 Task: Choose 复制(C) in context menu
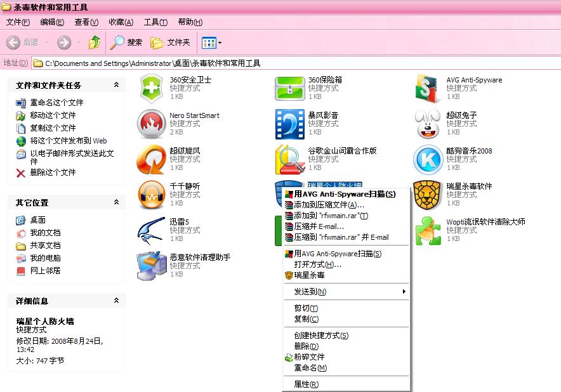click(x=346, y=318)
